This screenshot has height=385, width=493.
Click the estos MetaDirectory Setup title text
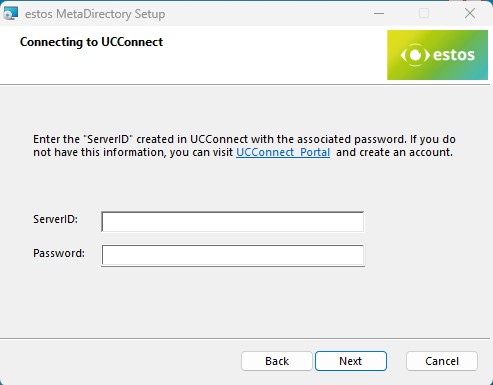(x=95, y=14)
